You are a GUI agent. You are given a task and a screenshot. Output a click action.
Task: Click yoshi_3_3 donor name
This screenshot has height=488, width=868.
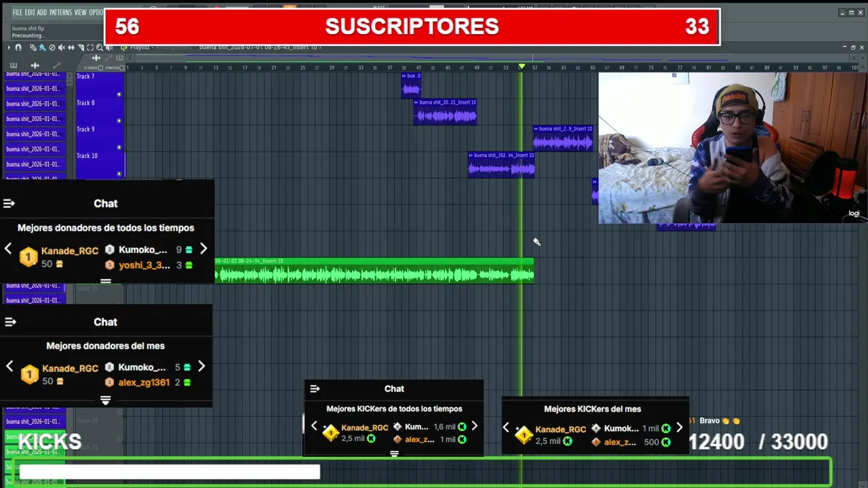144,265
